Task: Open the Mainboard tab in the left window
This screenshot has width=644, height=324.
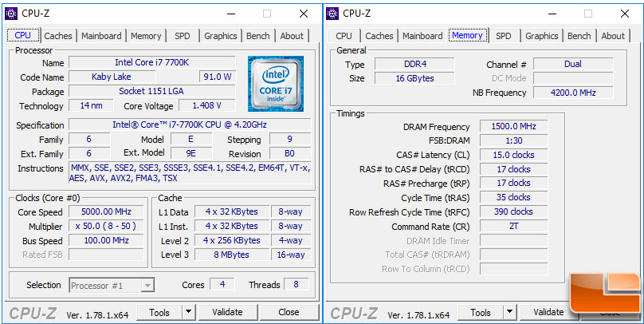Action: click(101, 36)
